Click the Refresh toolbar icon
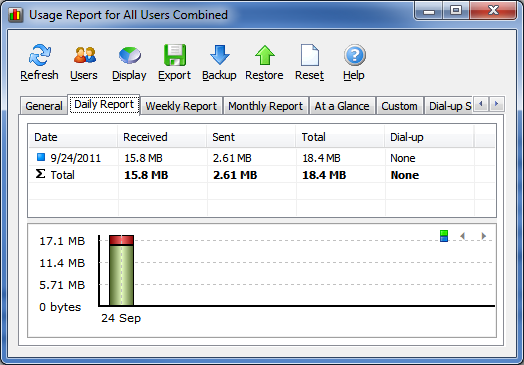 [x=39, y=55]
